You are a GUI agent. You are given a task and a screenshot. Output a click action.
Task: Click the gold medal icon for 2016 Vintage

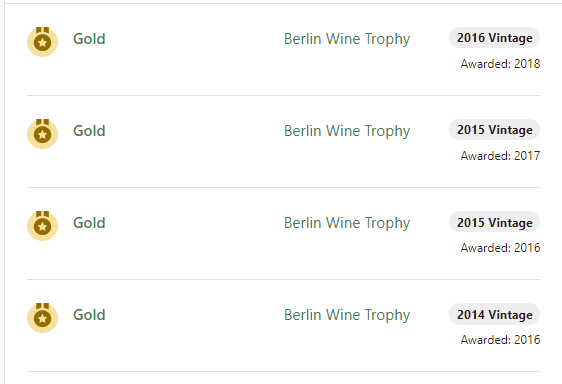coord(42,42)
